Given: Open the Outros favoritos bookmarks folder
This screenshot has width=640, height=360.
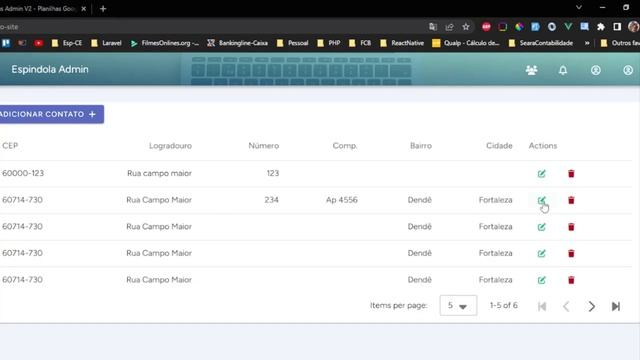Looking at the screenshot, I should (620, 43).
